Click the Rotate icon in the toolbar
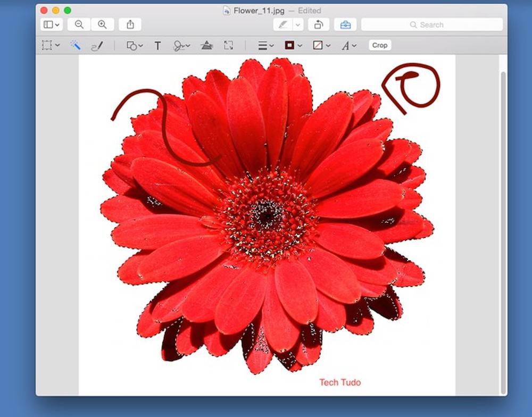This screenshot has height=417, width=532. pyautogui.click(x=318, y=24)
